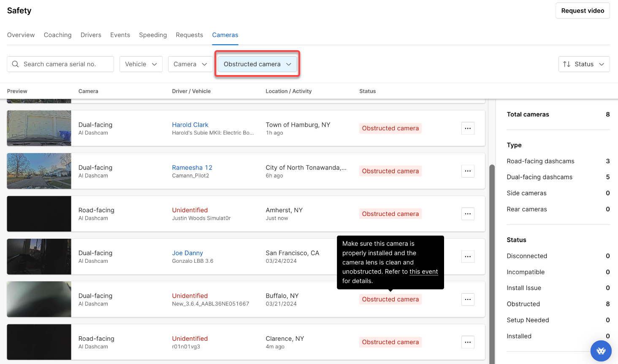
Task: Open more options for Amherst, NY camera
Action: [x=468, y=214]
